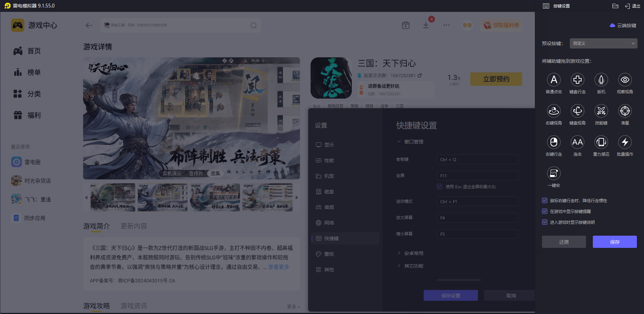Click the blue 保存 button

(615, 242)
